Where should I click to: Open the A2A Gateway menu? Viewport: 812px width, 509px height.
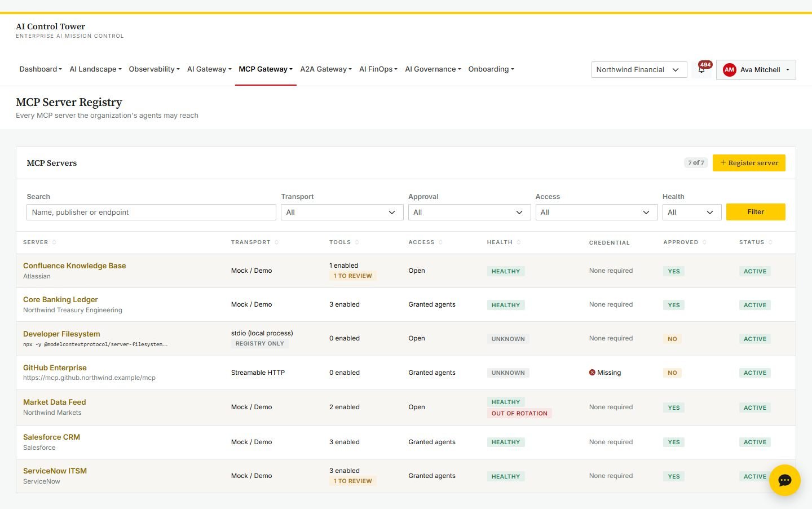[326, 69]
